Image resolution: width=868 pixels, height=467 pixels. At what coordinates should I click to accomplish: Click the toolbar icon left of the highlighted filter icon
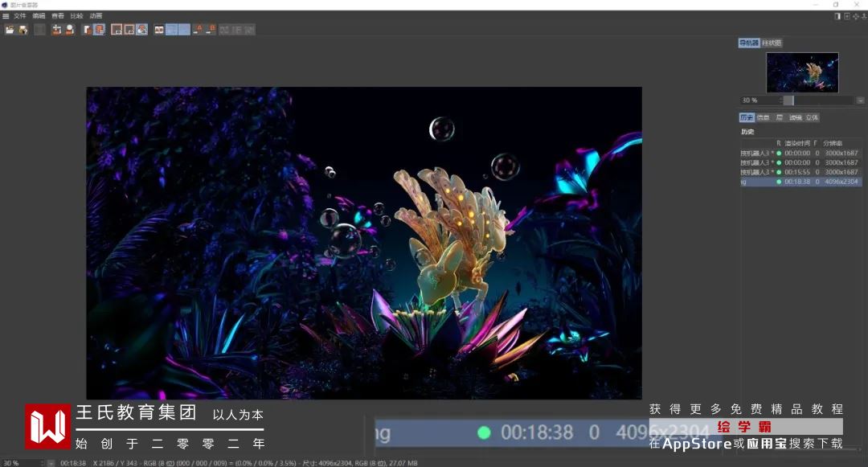point(87,30)
